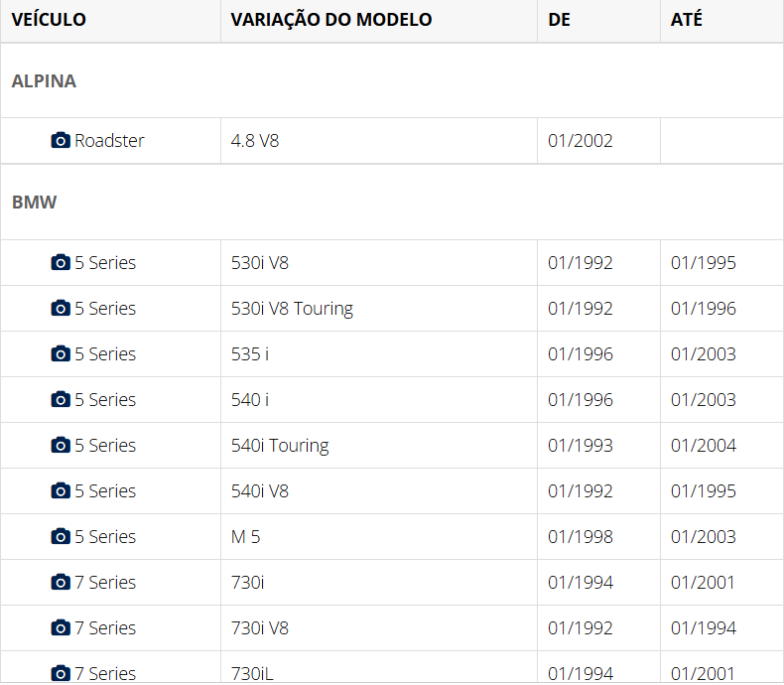Open 7 Series link for 730i V8
Image resolution: width=784 pixels, height=685 pixels.
coord(105,628)
